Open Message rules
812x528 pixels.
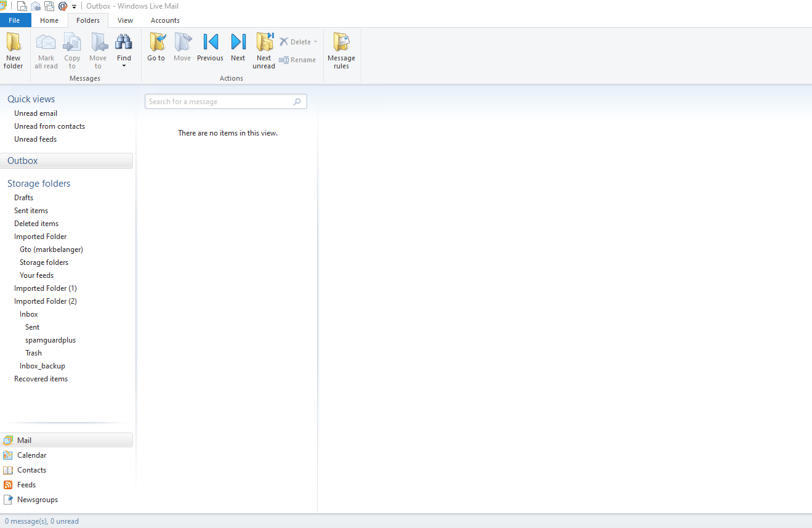pos(341,51)
